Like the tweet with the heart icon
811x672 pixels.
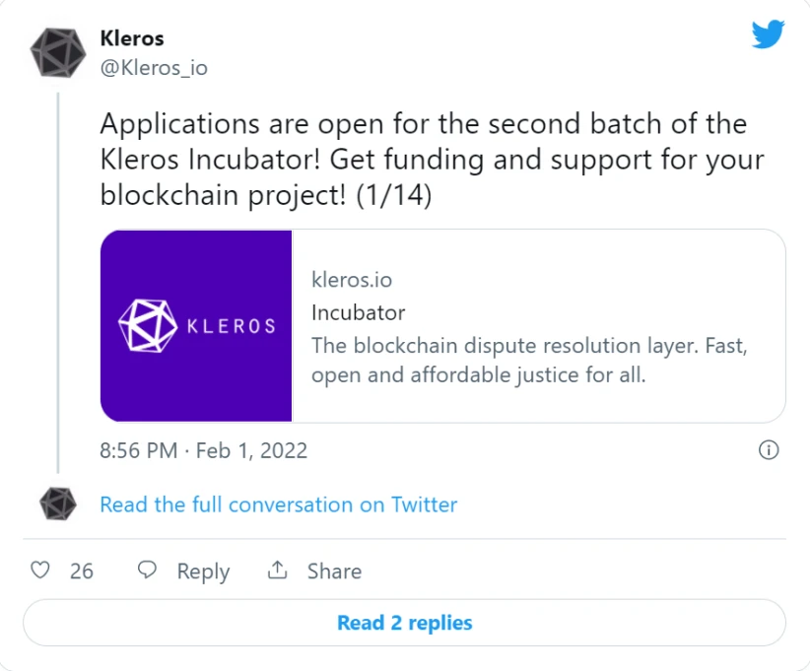coord(40,571)
